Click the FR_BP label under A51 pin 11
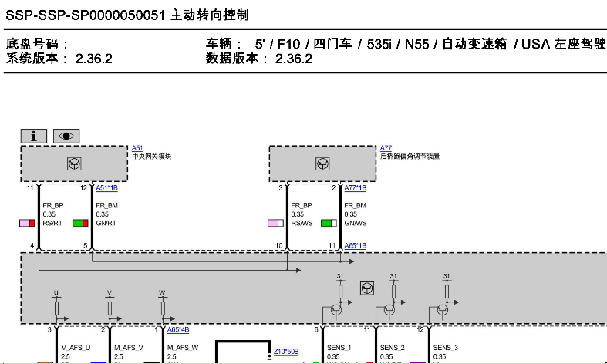Screen dimensions: 607x364 tap(52, 205)
